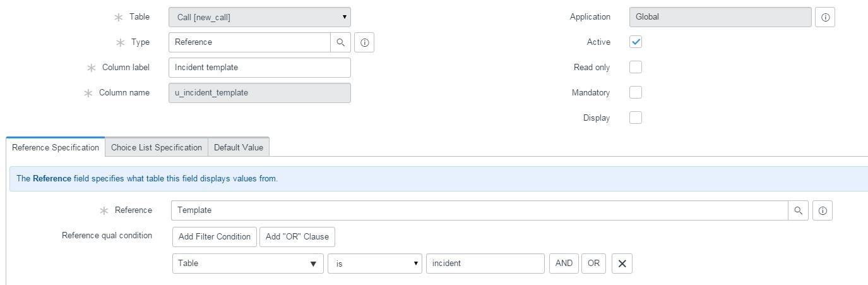Open the Reference field lookup magnifier
The width and height of the screenshot is (868, 285).
pos(798,210)
